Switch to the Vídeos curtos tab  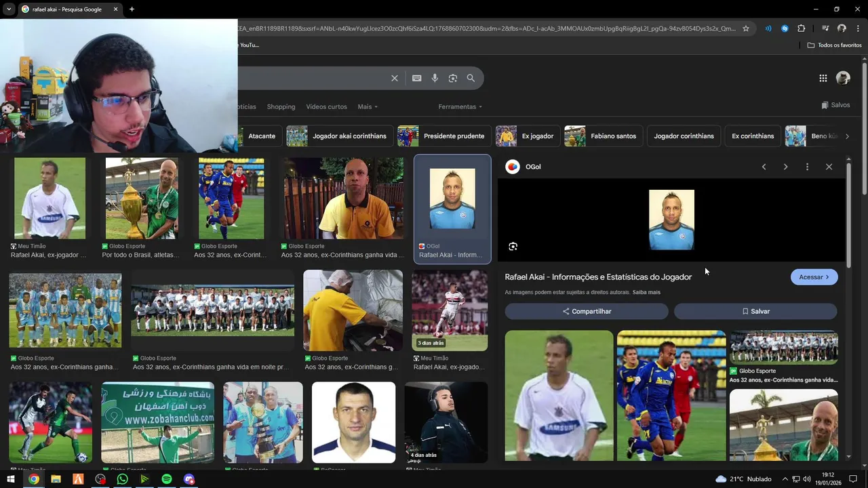click(326, 106)
